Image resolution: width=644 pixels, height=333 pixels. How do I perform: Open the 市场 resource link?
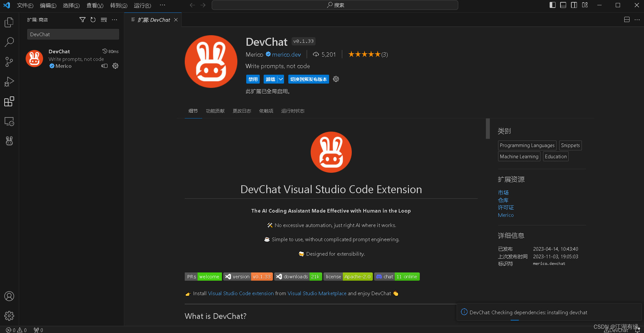(x=503, y=192)
